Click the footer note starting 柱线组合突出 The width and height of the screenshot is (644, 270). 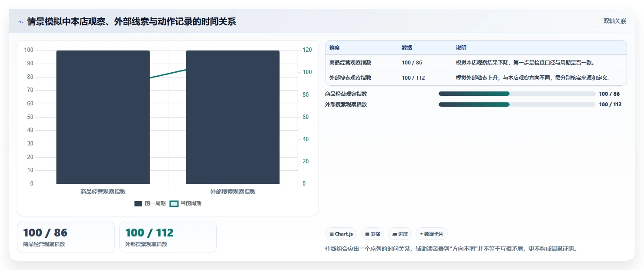click(x=451, y=249)
